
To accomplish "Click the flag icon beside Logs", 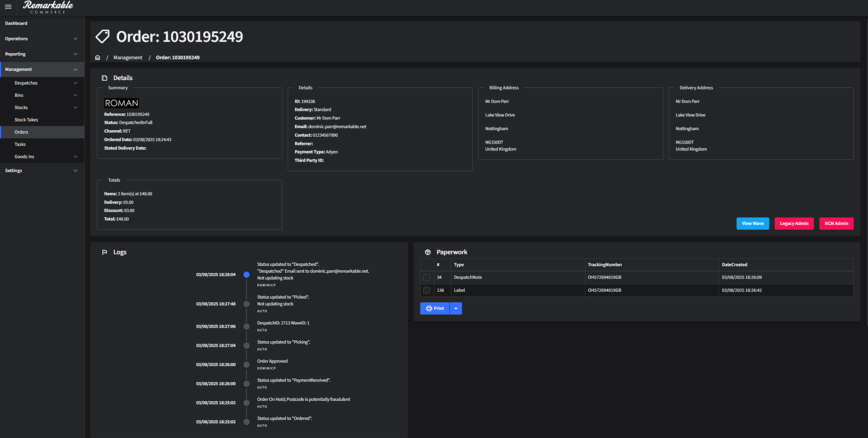I will click(105, 252).
